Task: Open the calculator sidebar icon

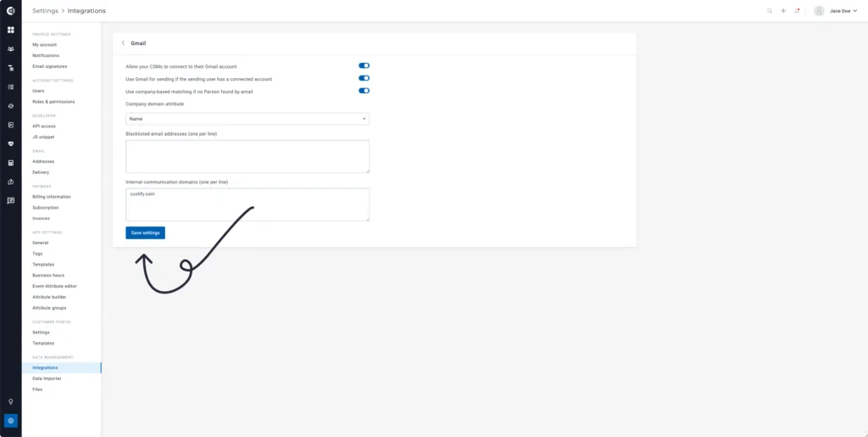Action: click(10, 163)
